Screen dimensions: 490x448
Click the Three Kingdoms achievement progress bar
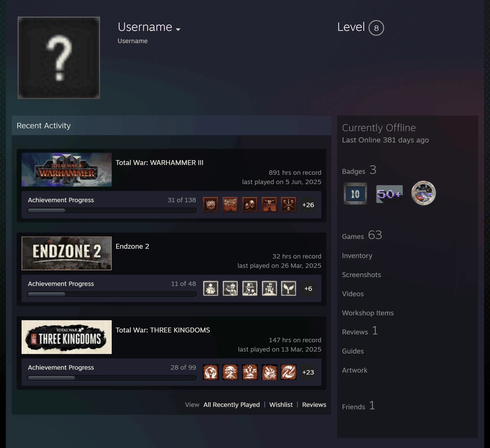click(x=112, y=378)
